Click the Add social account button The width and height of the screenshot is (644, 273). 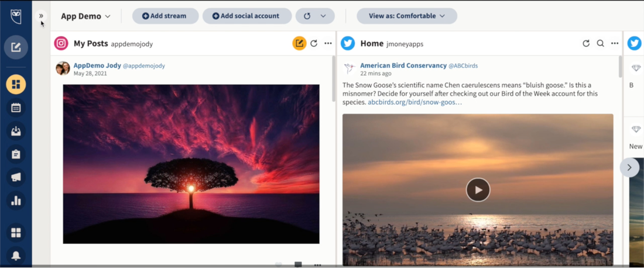click(246, 16)
